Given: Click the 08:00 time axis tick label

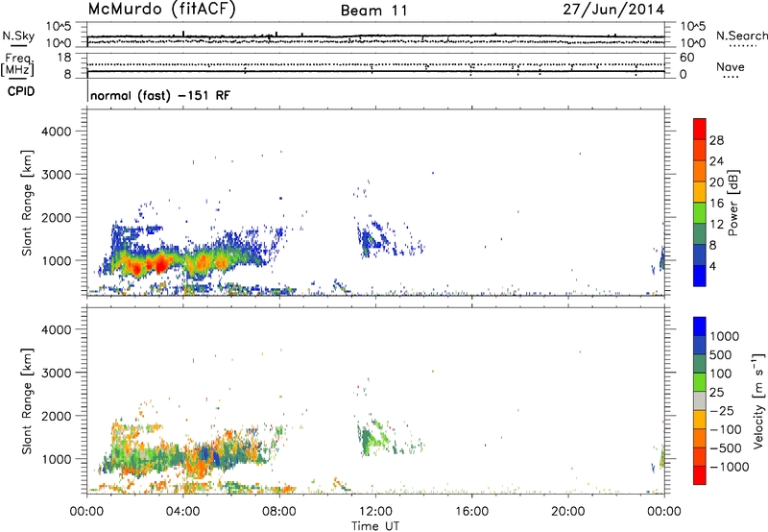Looking at the screenshot, I should pos(279,512).
